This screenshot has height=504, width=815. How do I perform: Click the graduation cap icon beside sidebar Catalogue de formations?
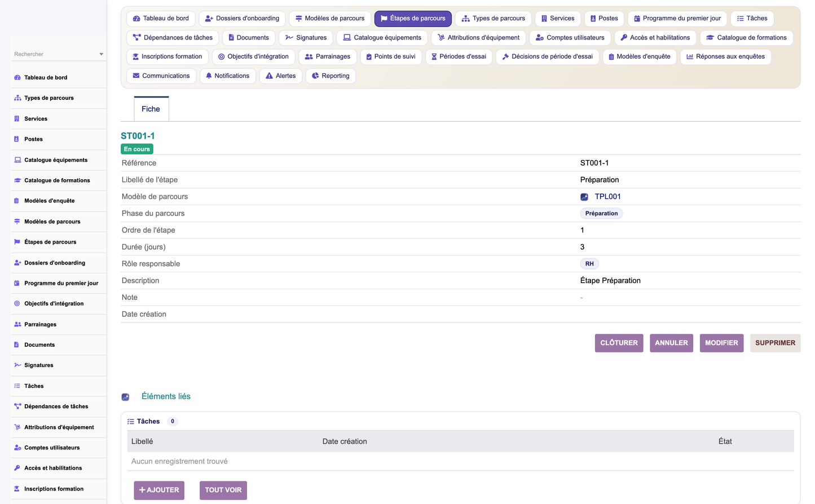[x=17, y=180]
